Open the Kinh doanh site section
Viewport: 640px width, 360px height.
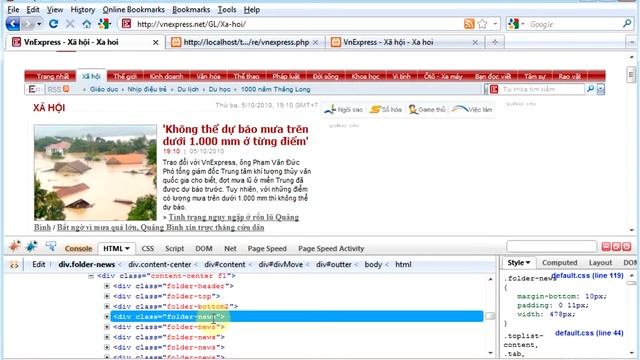point(166,76)
